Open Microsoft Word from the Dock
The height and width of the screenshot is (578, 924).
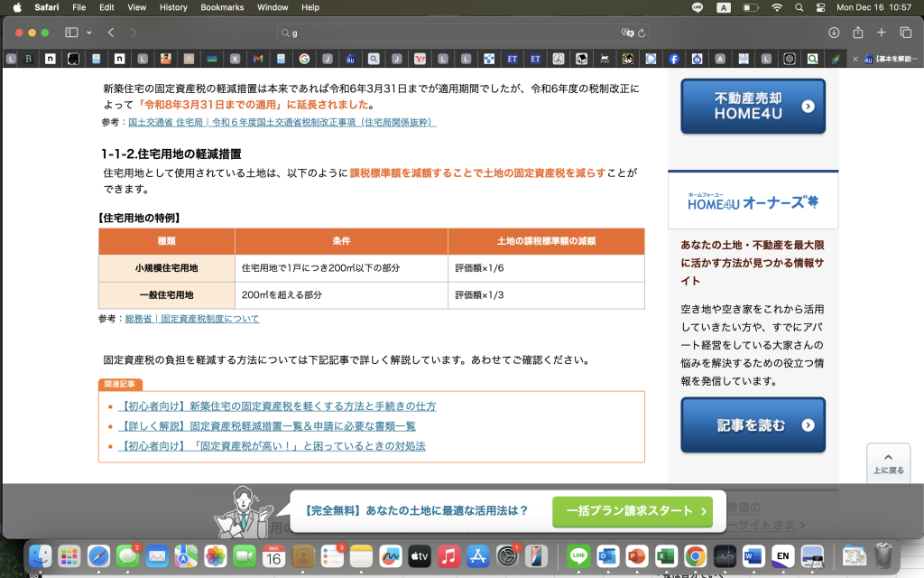[755, 555]
